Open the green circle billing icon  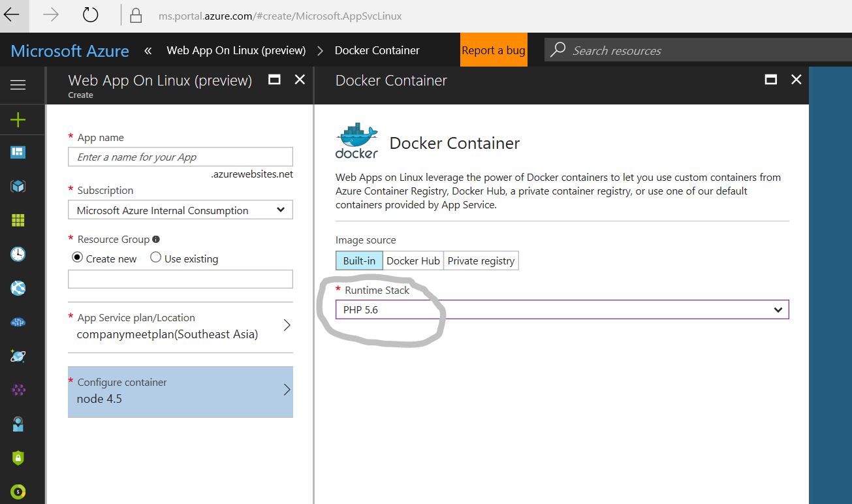click(18, 492)
